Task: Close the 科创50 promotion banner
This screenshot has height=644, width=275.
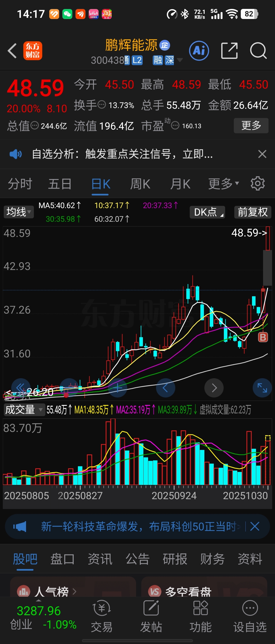Action: click(255, 527)
